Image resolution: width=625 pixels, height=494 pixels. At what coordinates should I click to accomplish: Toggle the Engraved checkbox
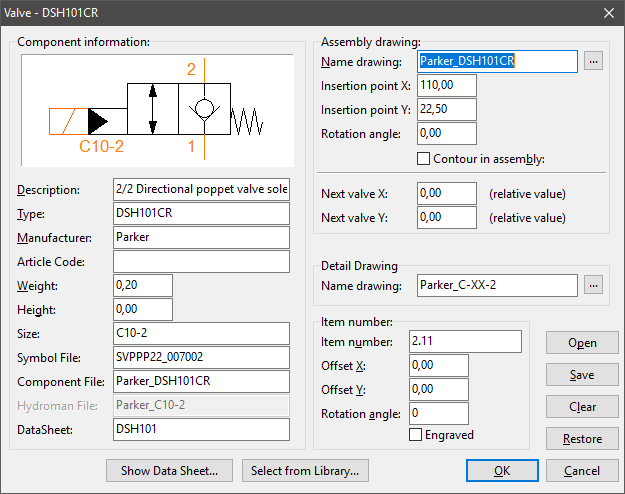pyautogui.click(x=416, y=435)
